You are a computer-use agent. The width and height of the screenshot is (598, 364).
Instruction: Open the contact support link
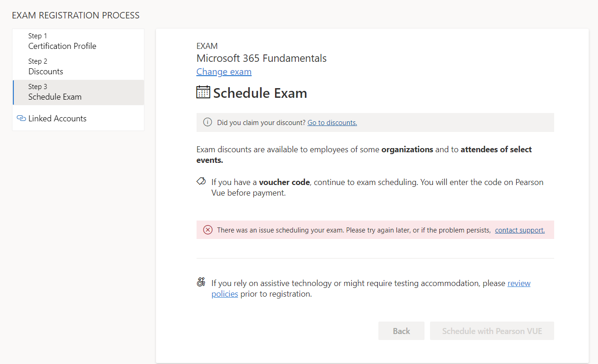(x=520, y=230)
